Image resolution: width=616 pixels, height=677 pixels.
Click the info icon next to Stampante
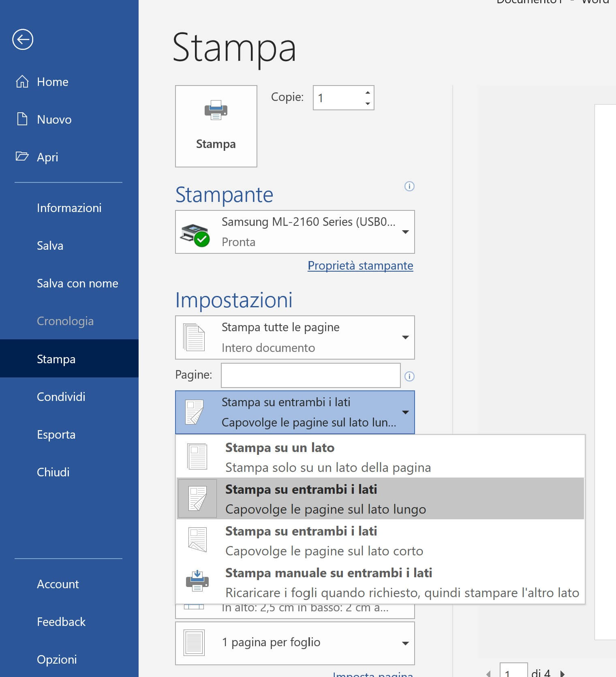point(409,186)
